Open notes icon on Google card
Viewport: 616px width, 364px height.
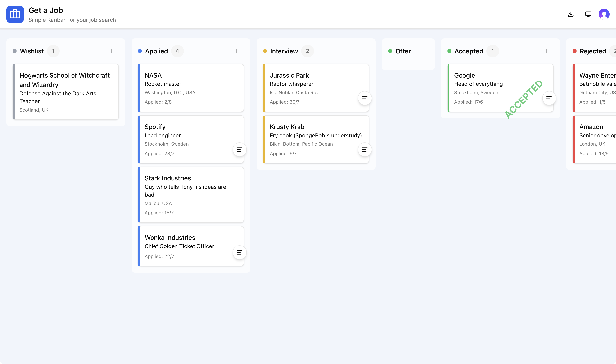(549, 98)
